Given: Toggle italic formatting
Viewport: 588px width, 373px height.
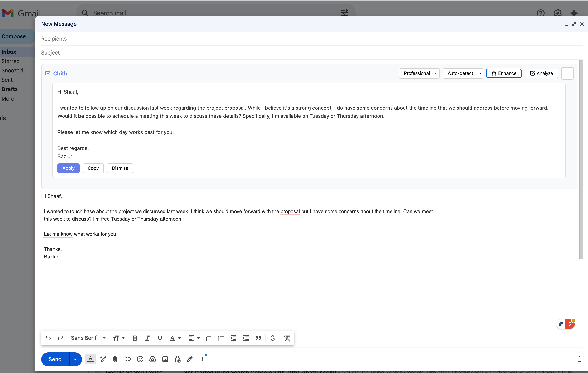Looking at the screenshot, I should (x=147, y=338).
